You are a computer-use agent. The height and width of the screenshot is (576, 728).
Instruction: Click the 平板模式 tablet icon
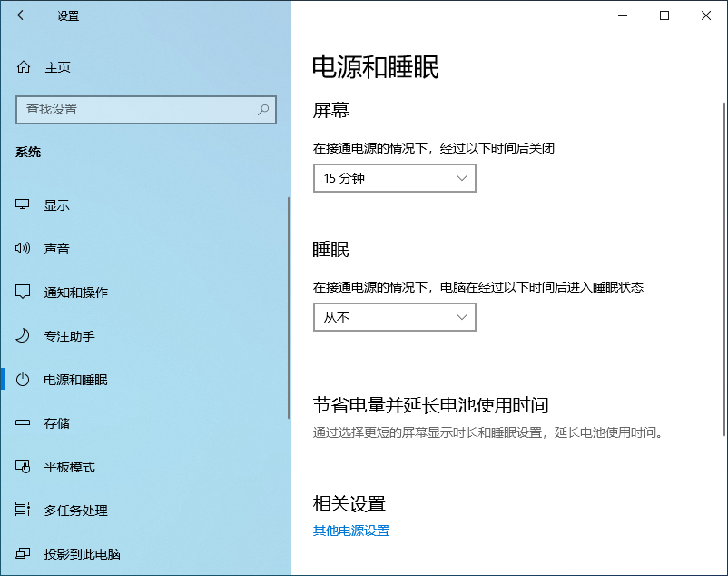click(24, 467)
